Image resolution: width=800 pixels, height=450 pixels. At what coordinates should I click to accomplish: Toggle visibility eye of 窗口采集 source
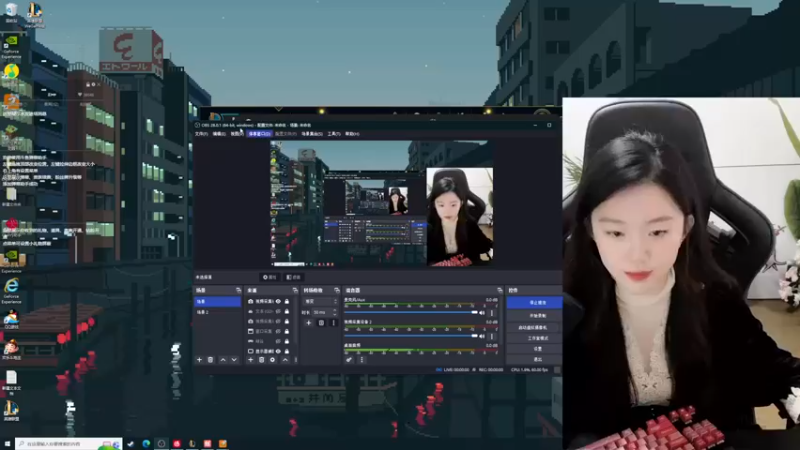tap(278, 331)
